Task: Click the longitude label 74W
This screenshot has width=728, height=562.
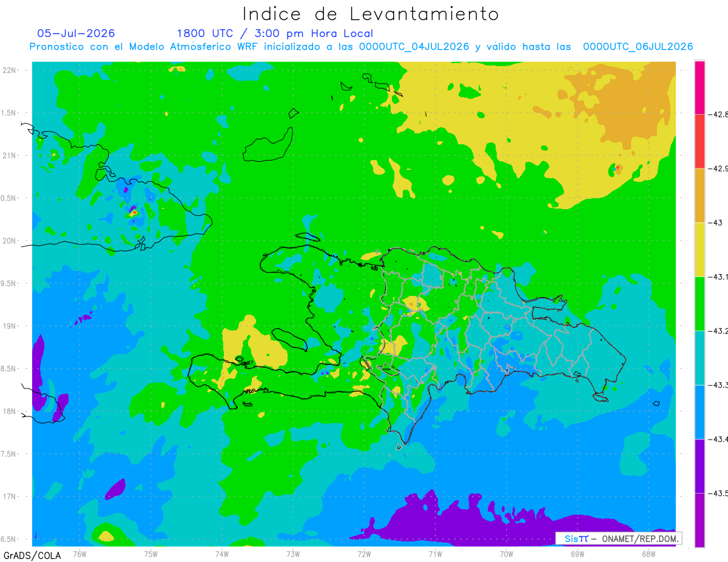Action: tap(222, 553)
